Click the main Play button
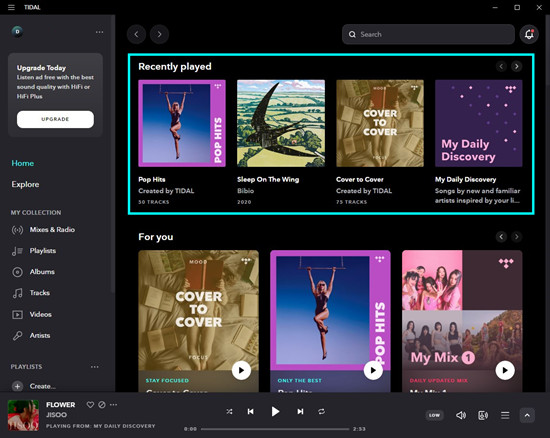The image size is (550, 438). pos(275,411)
